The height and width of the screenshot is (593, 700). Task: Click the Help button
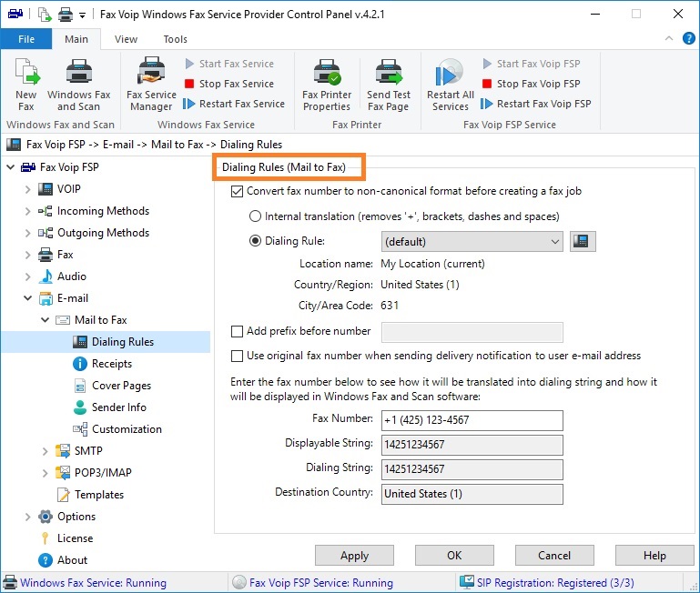(654, 556)
